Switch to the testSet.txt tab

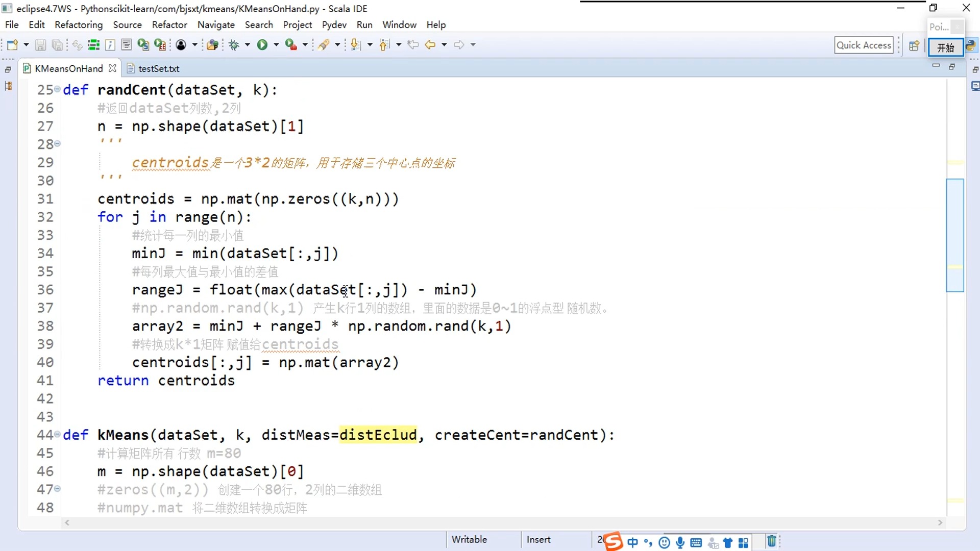[158, 68]
